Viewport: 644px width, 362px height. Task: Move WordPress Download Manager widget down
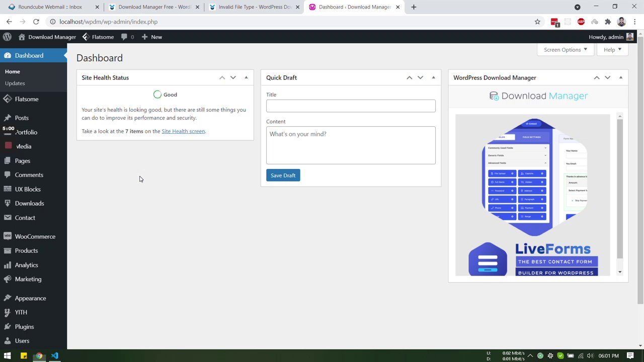(607, 77)
